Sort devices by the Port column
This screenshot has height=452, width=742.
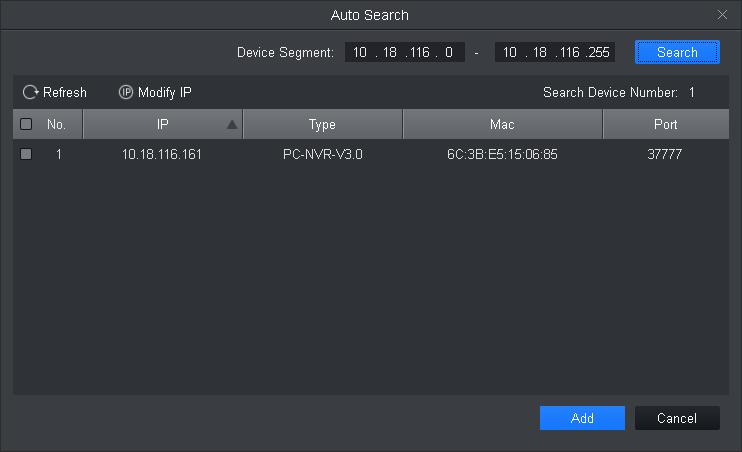click(x=665, y=124)
